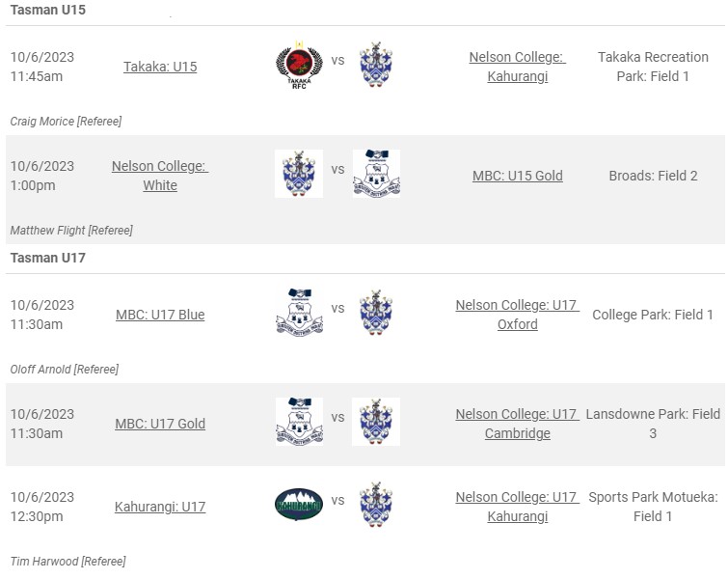Open the Kahurangi: U17 team link
Viewport: 728px width, 579px height.
(x=160, y=507)
